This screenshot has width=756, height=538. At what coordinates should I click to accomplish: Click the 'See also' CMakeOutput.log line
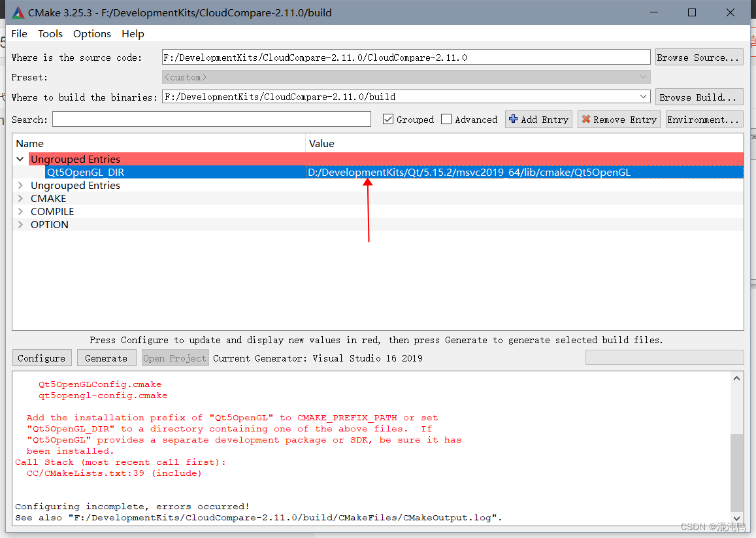point(259,517)
